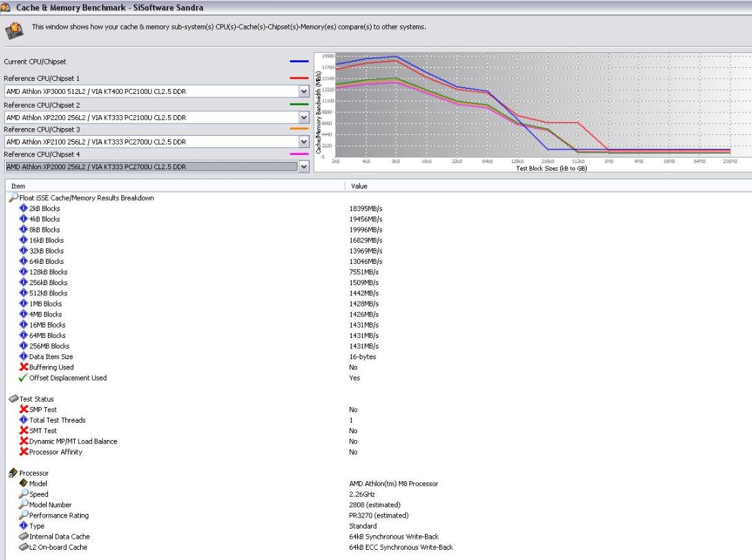Click the 512kB Blocks diamond icon
This screenshot has height=560, width=752.
point(23,293)
